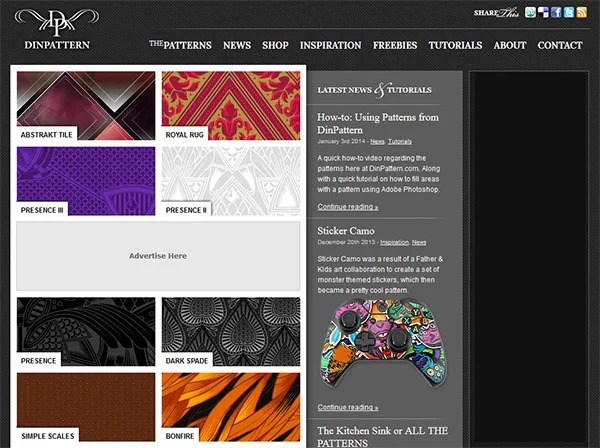Open the Abstrakt Tile pattern thumbnail
The image size is (600, 448).
(86, 106)
